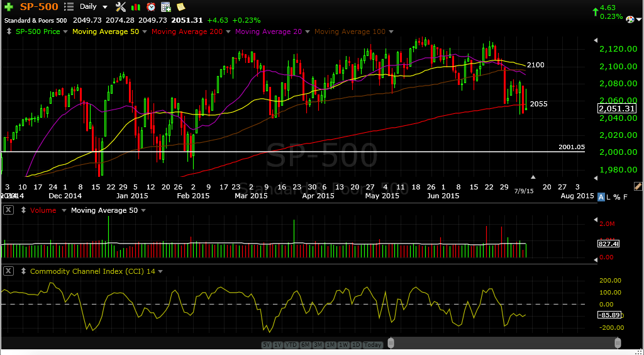This screenshot has width=644, height=355.
Task: Click the Moving Average 50 legend label
Action: click(106, 31)
